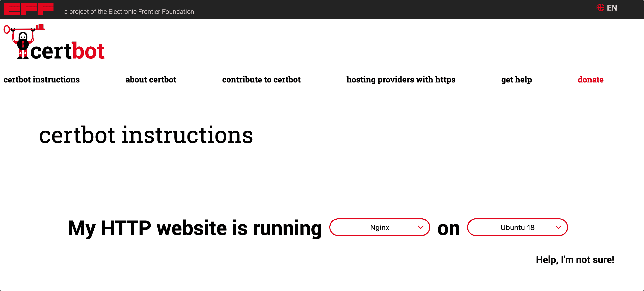Viewport: 644px width, 291px height.
Task: Click the Help, I'm not sure! link
Action: [575, 259]
